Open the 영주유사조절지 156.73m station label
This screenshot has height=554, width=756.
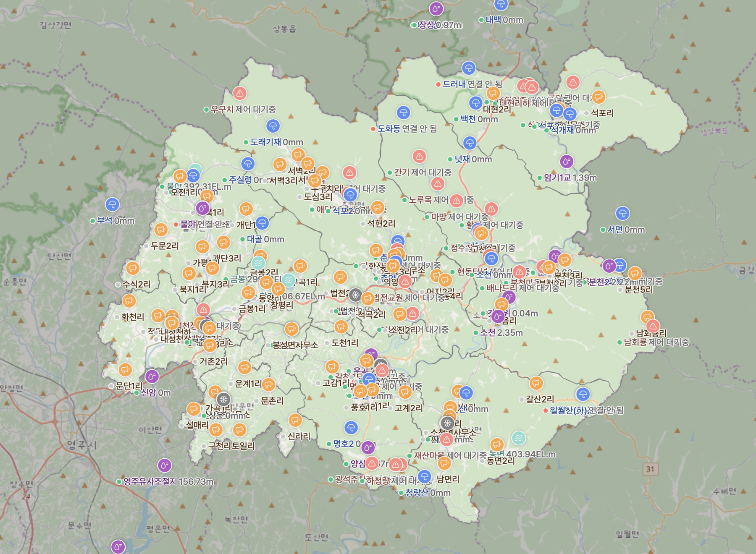[168, 481]
